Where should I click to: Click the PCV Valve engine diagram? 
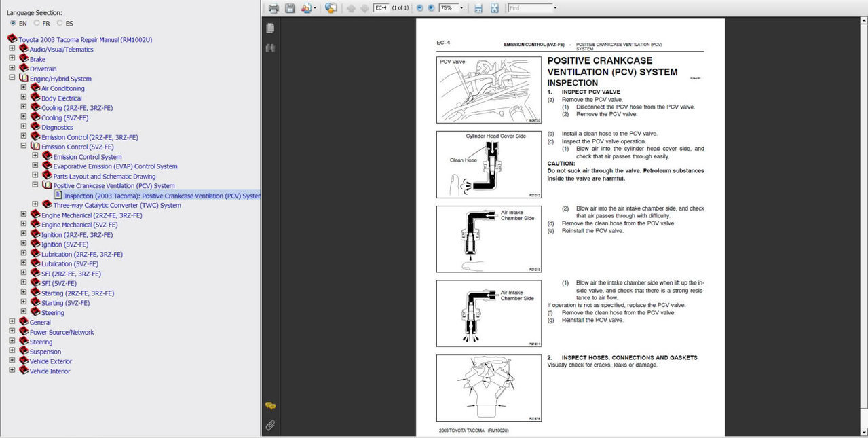[489, 90]
